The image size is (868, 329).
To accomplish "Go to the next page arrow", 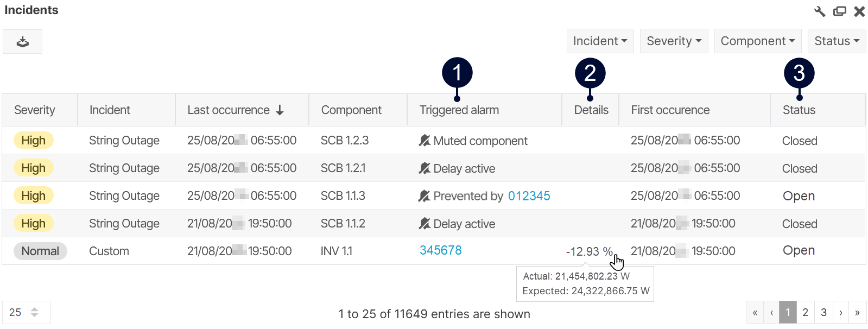I will pos(840,312).
